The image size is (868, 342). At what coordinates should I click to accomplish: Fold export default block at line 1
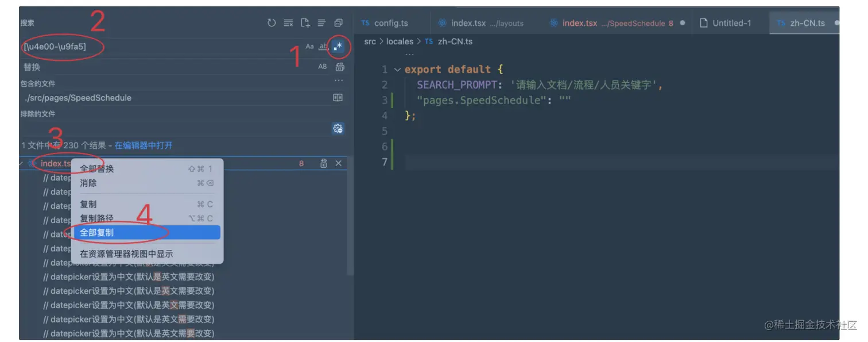click(397, 70)
